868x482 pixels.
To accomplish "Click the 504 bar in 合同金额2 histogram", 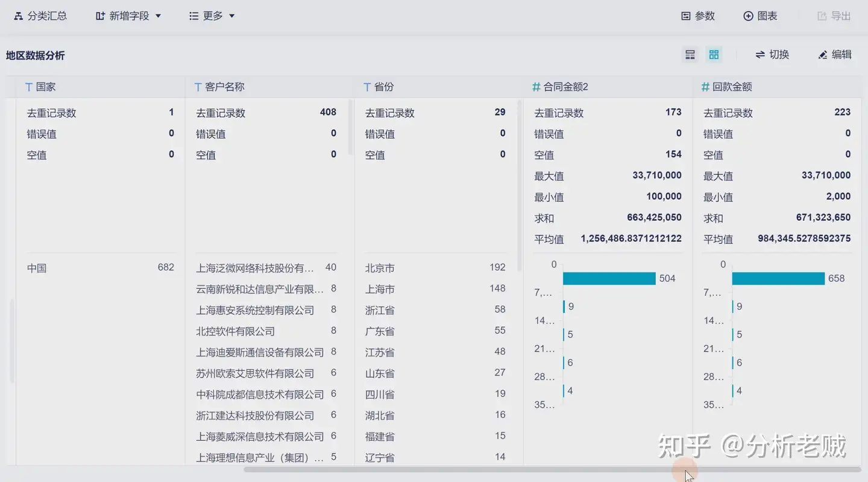I will click(609, 278).
